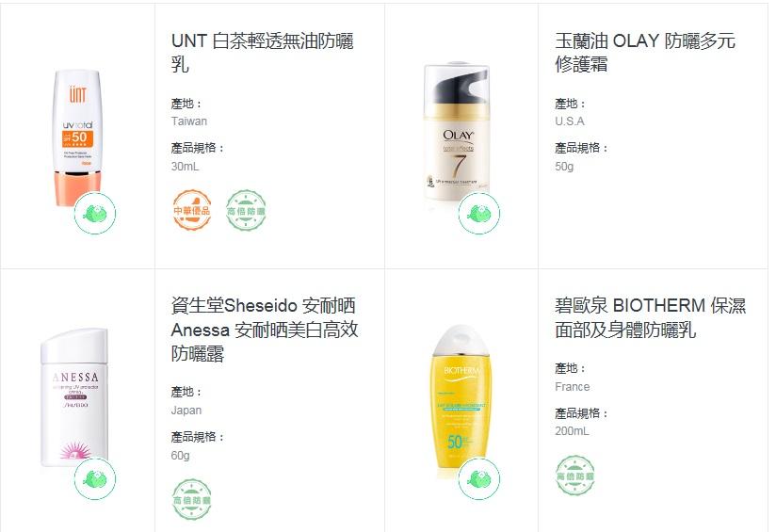Click the 200mL specification for the BIOTHERM product
Image resolution: width=776 pixels, height=532 pixels.
(572, 431)
